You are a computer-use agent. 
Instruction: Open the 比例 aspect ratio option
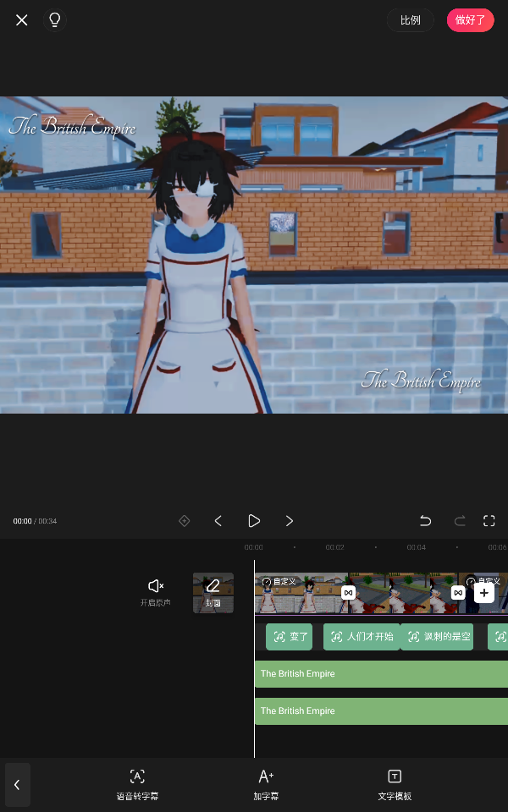pyautogui.click(x=410, y=20)
